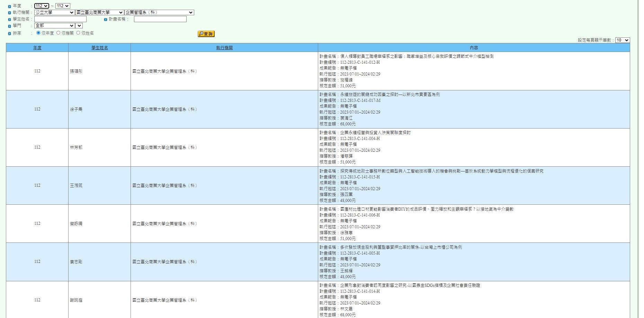Click the blue bullet icon beside 學門
The image size is (644, 318).
coord(10,26)
